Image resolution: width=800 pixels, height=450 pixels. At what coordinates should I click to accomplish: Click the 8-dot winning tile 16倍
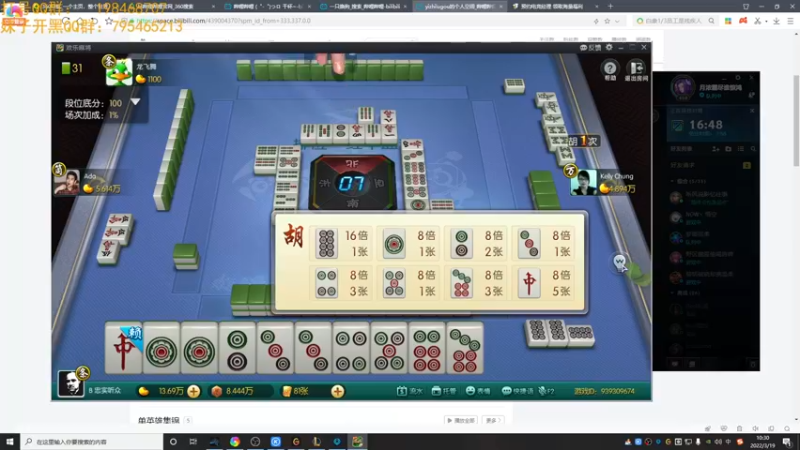pos(327,243)
